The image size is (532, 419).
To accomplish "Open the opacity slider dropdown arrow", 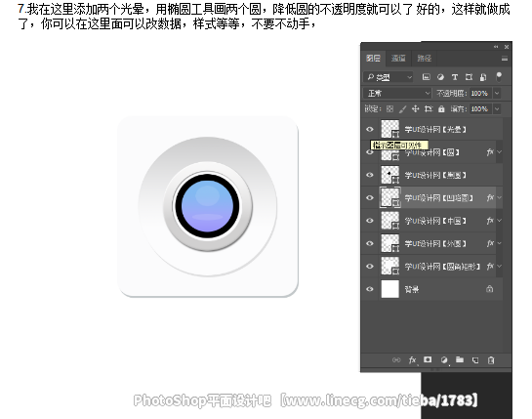I will coord(497,93).
